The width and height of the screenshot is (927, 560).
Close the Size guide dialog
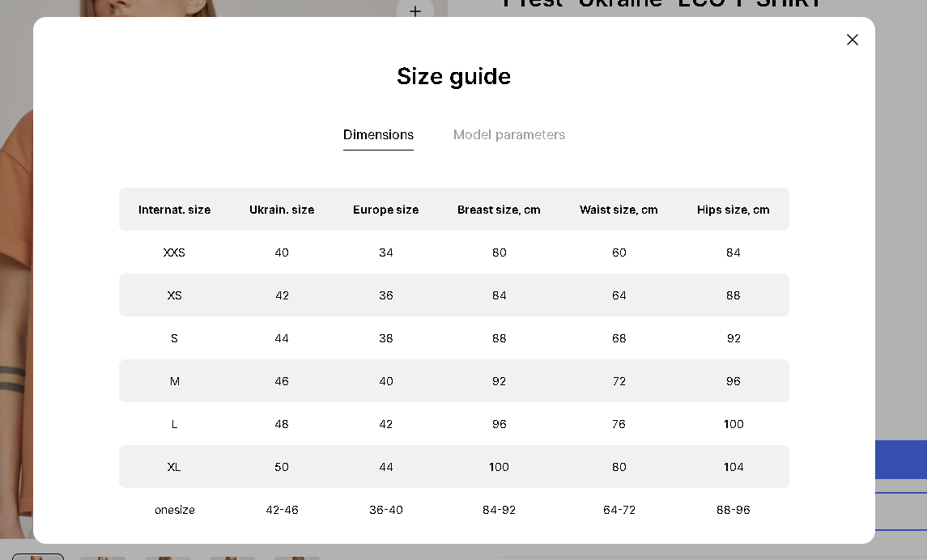852,40
